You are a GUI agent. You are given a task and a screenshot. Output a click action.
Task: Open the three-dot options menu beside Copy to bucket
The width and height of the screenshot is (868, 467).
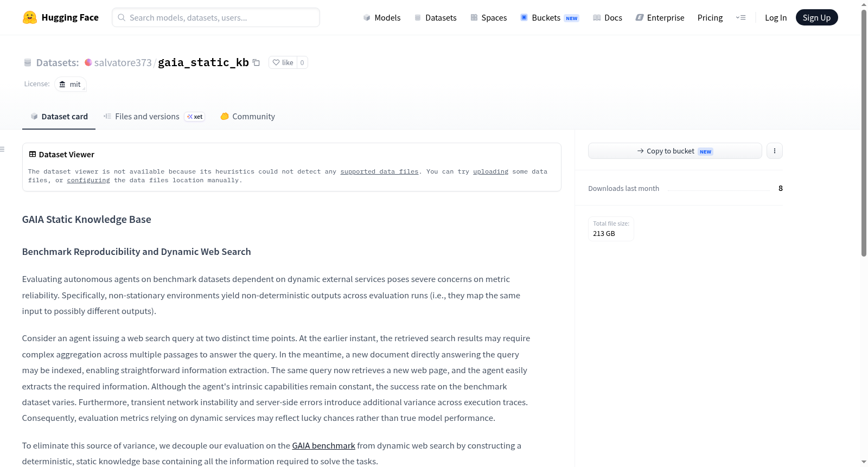point(775,151)
